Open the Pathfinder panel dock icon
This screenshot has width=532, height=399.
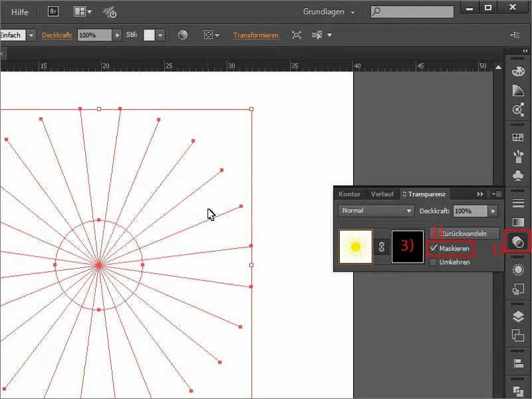[518, 390]
